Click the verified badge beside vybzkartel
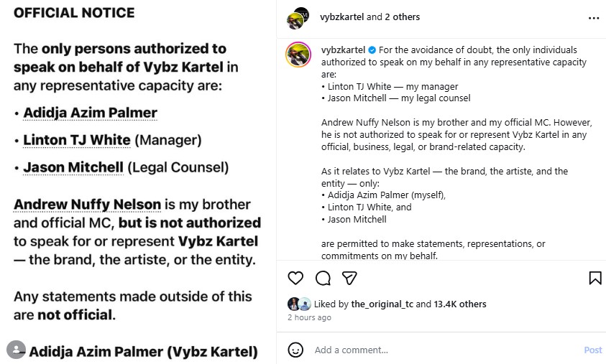The height and width of the screenshot is (364, 606). coord(372,50)
